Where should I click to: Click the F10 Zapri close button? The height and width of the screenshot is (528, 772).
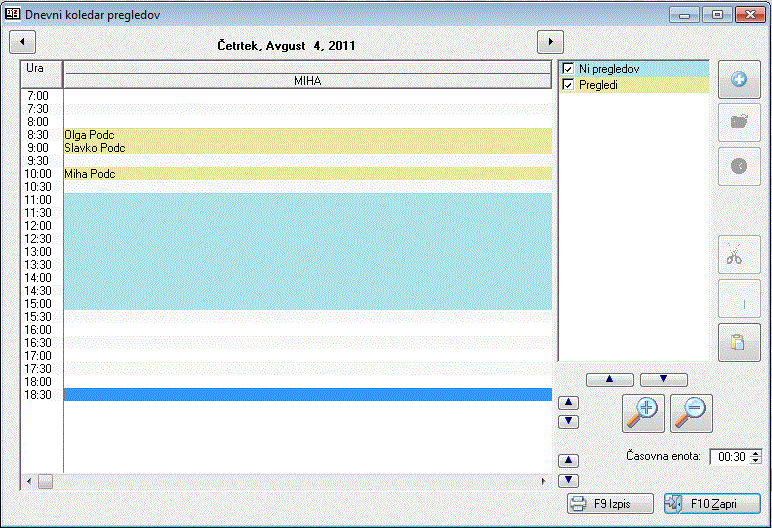[711, 503]
